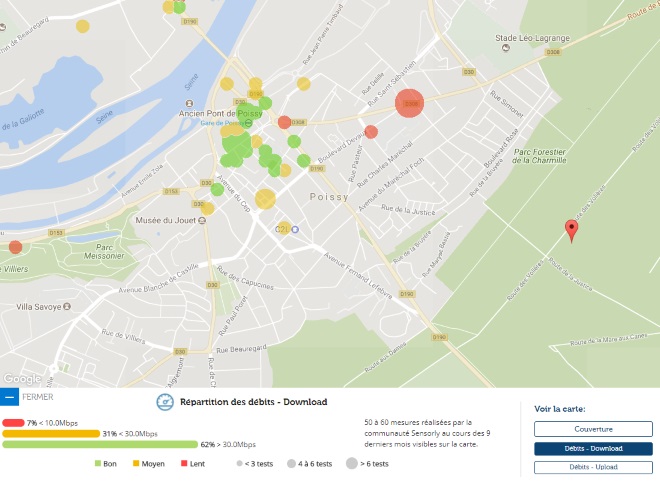Click the large yellow circle near Avenue du Cep

(265, 199)
